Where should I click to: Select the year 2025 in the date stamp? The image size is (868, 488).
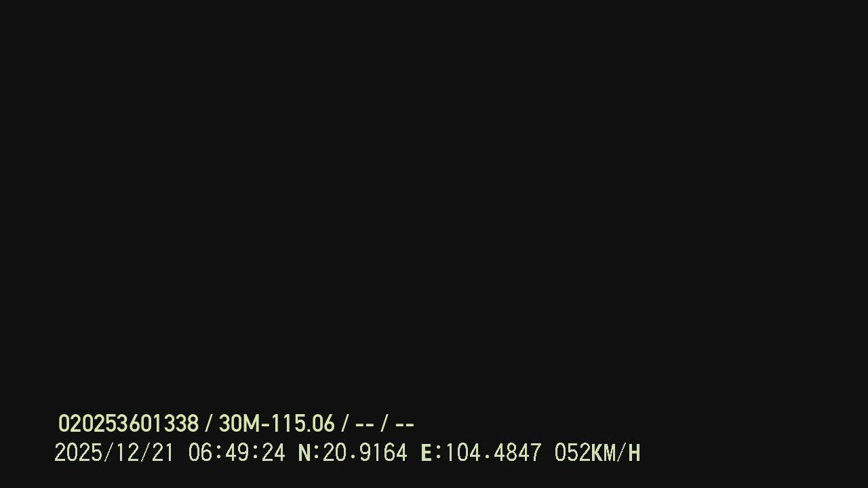click(x=78, y=453)
